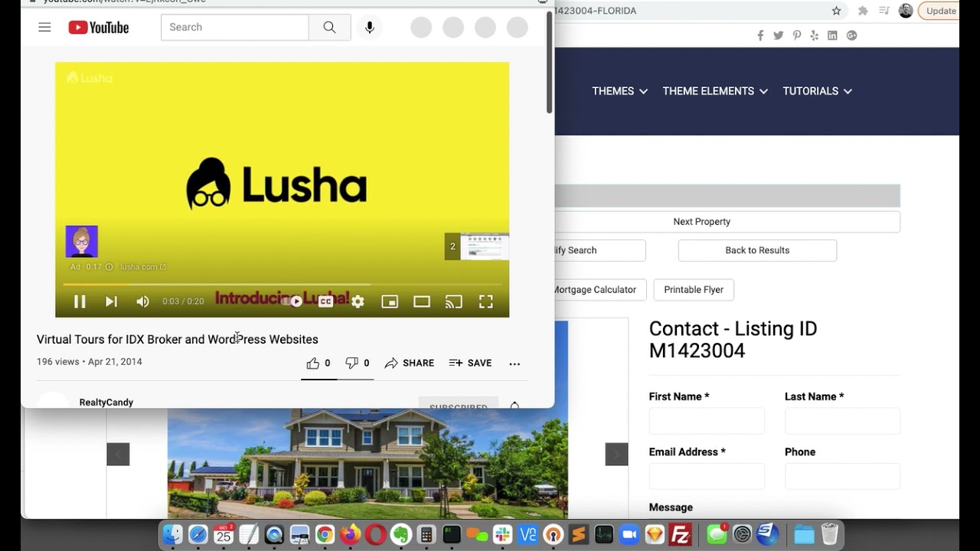Skip to next video in player

pos(111,302)
